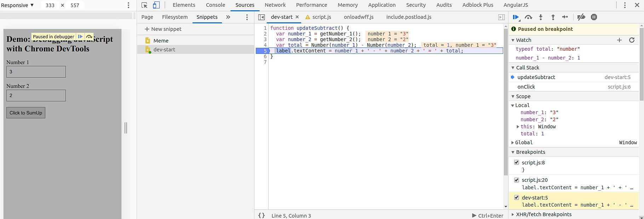Focus the Number 2 input field
The image size is (644, 219).
(36, 95)
